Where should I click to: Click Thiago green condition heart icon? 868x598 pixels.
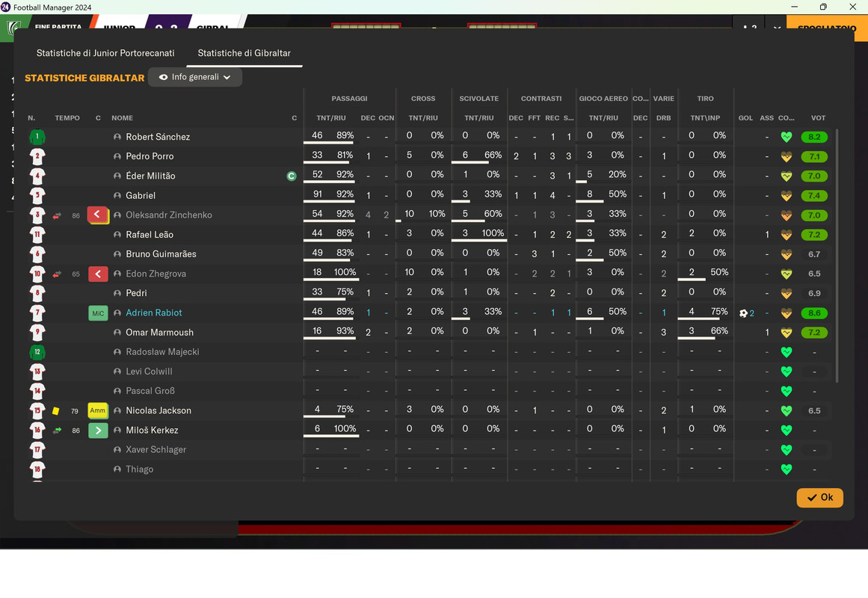pos(786,469)
